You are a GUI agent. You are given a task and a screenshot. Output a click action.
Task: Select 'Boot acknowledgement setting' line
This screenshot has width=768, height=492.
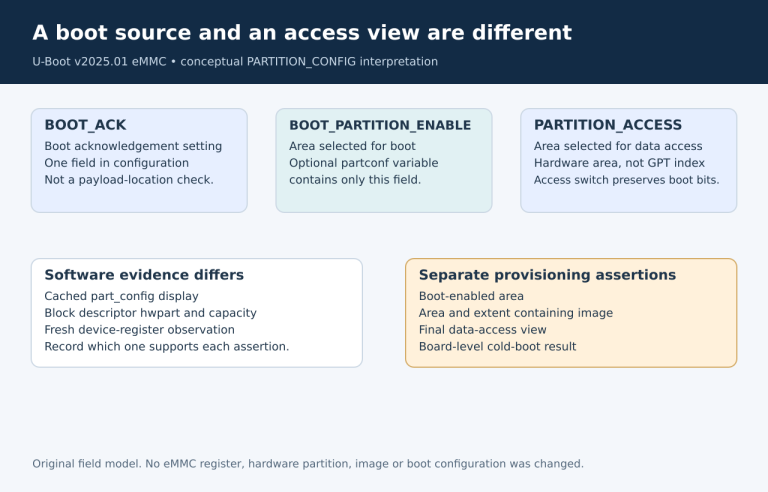coord(133,146)
